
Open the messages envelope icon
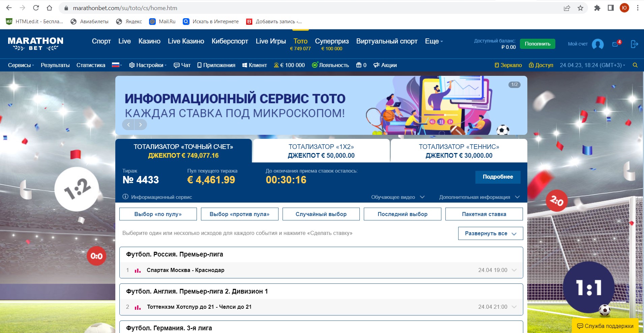(x=615, y=44)
